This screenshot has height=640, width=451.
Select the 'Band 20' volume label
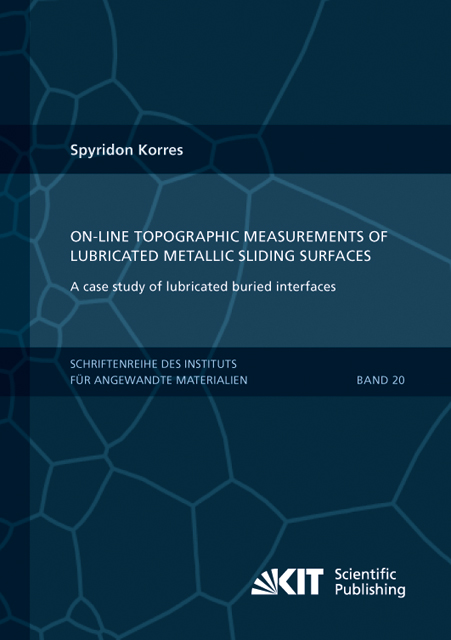pyautogui.click(x=380, y=380)
